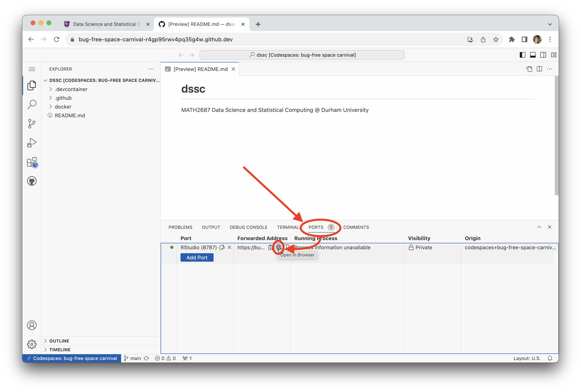Expand the OUTLINE section

(59, 341)
